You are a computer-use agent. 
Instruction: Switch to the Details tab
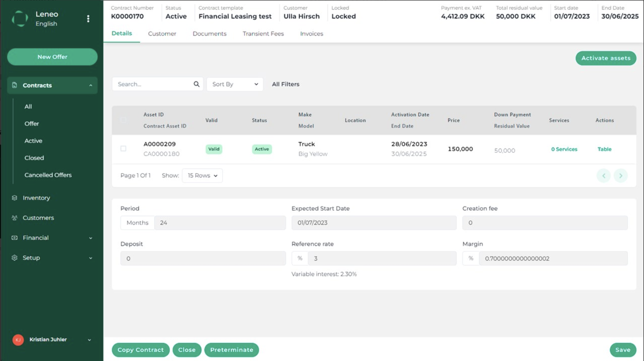pyautogui.click(x=122, y=33)
